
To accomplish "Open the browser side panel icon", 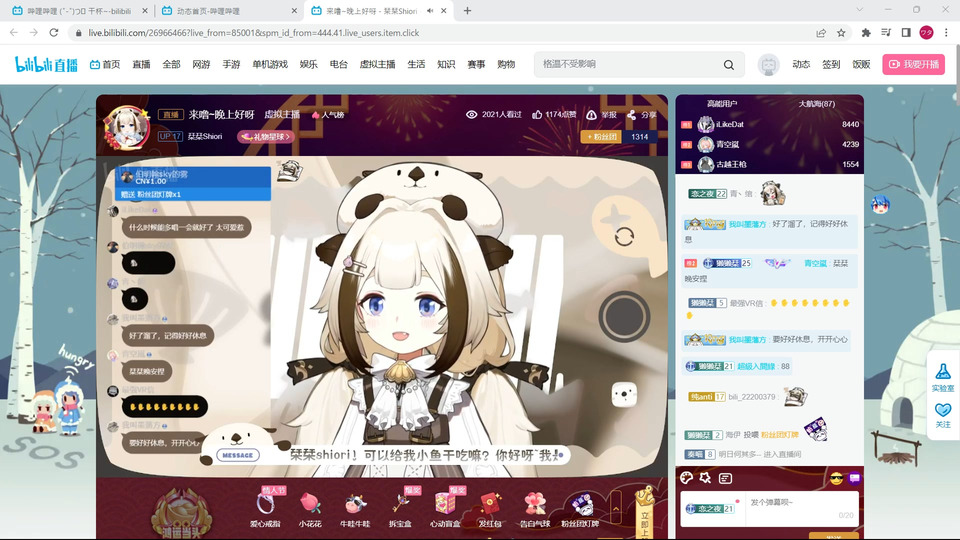I will click(x=906, y=32).
